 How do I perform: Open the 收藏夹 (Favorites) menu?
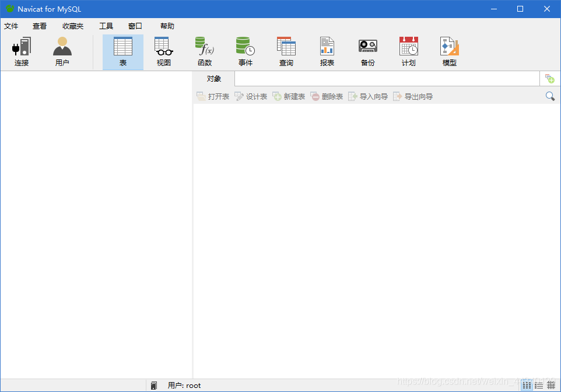click(73, 26)
